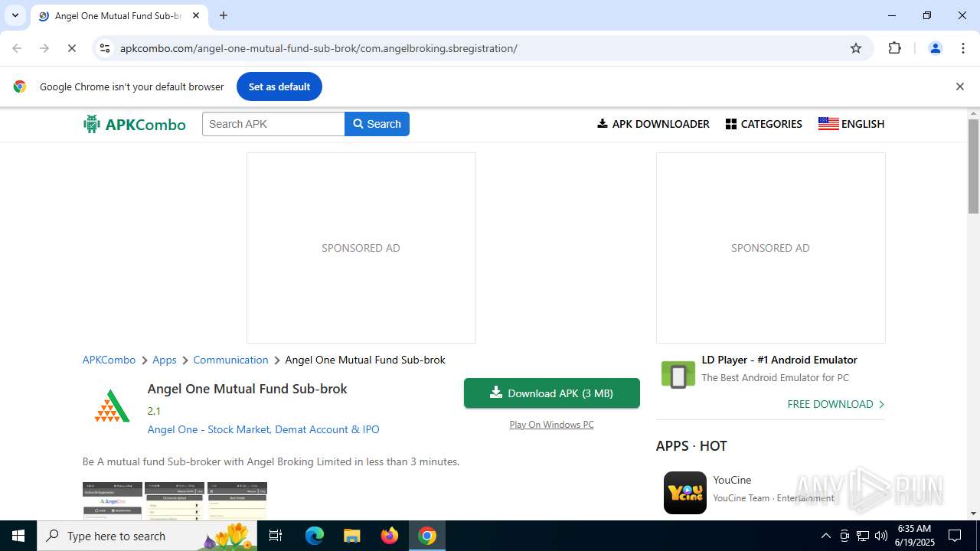
Task: Go back to the previous page
Action: [17, 48]
